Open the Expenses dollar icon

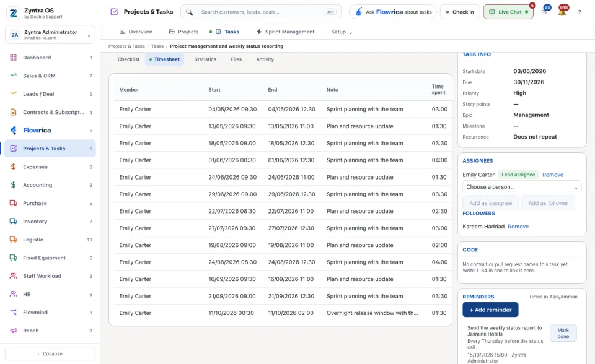(x=13, y=167)
